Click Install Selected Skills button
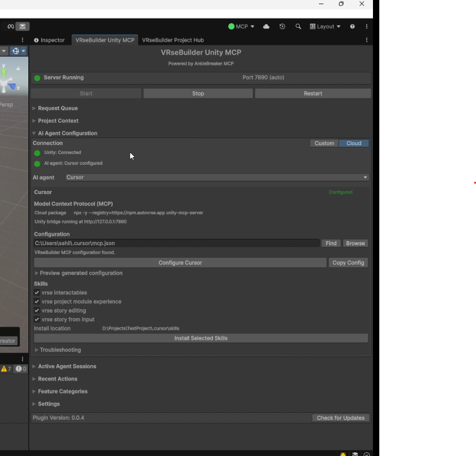Screen dimensions: 476x456 201,338
